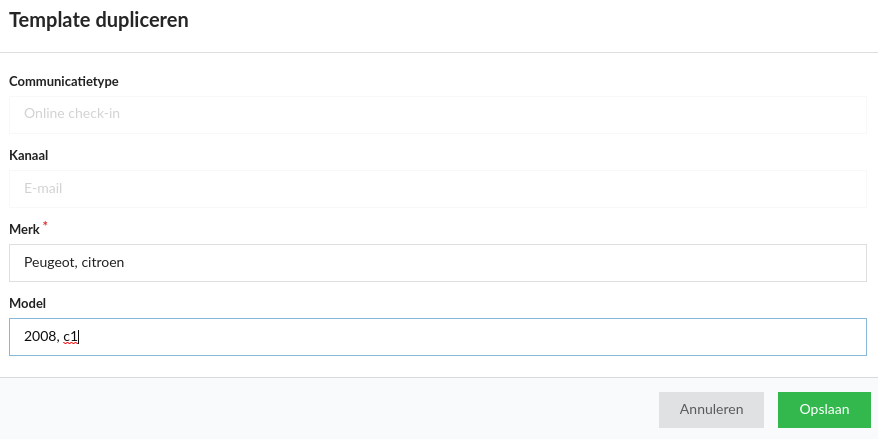
Task: Click the Template dupliceren dialog title
Action: 99,19
